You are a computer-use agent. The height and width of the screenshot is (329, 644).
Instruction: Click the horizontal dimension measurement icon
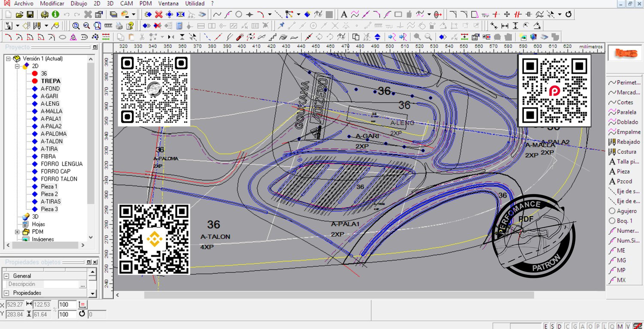(x=505, y=26)
